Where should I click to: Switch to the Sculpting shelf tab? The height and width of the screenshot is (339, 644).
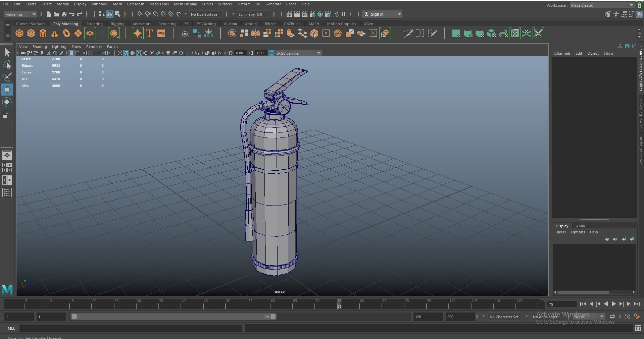click(94, 24)
